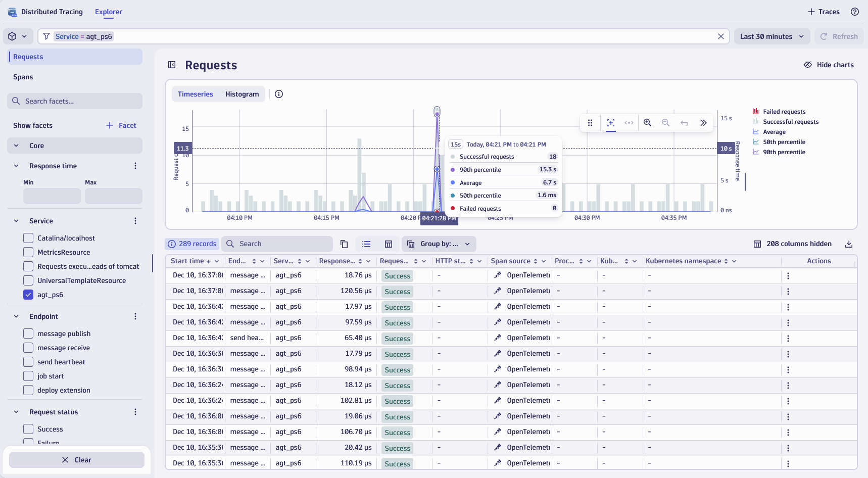Toggle Failed requests legend series
Screen dimensions: 868x478
pos(779,112)
